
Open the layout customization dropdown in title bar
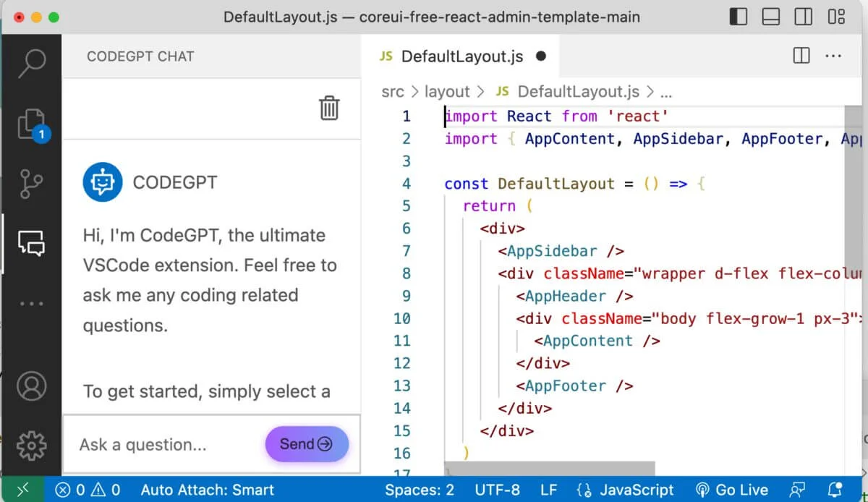[835, 16]
